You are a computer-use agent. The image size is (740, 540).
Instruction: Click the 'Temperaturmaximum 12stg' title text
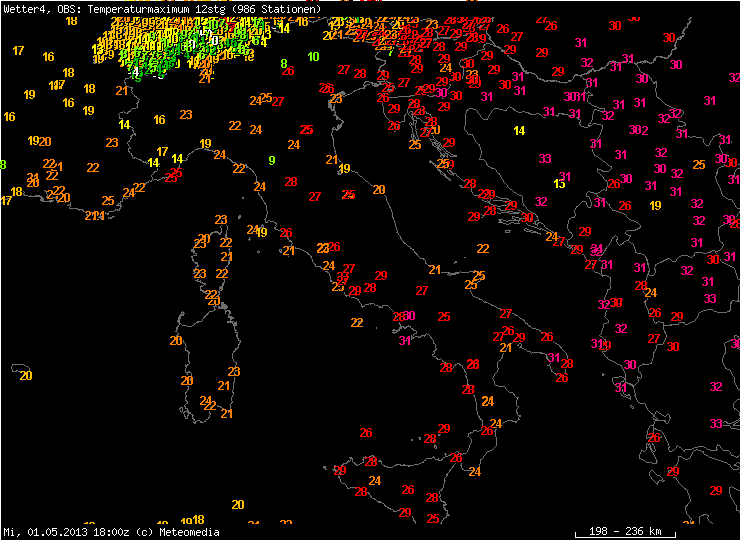(156, 9)
